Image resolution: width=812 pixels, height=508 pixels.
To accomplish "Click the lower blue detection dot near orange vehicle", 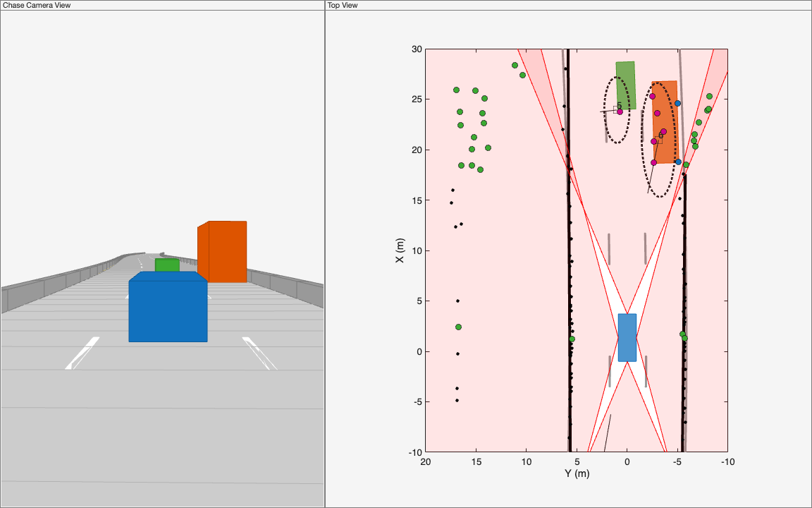I will click(678, 162).
